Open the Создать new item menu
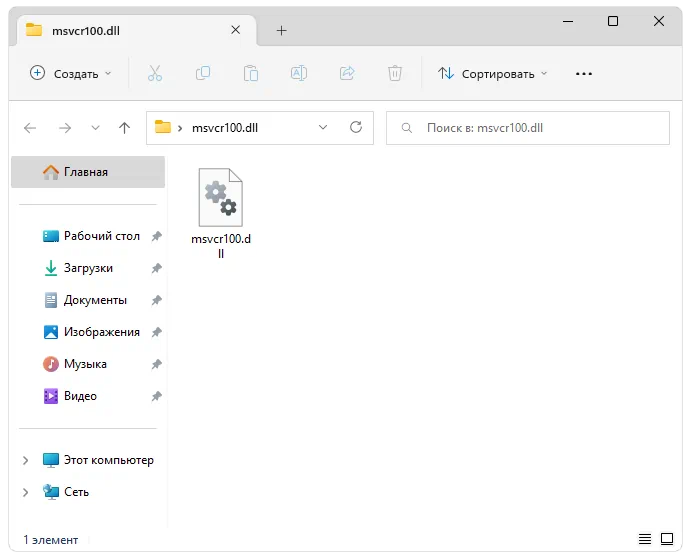The width and height of the screenshot is (688, 558). tap(71, 73)
